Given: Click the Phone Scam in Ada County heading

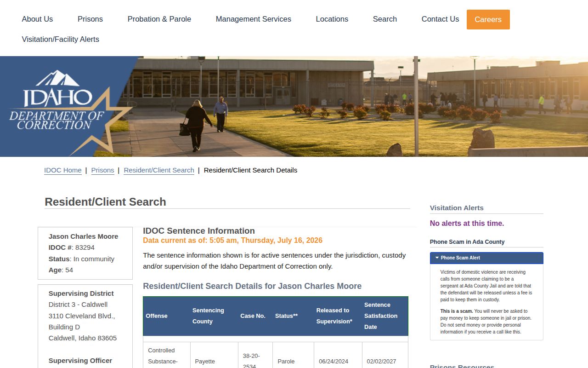Looking at the screenshot, I should coord(467,242).
